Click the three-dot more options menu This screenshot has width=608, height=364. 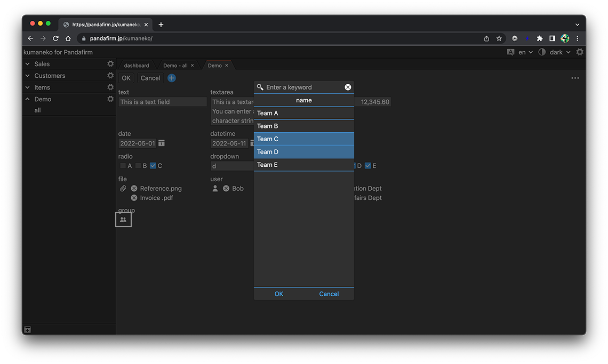pyautogui.click(x=575, y=78)
